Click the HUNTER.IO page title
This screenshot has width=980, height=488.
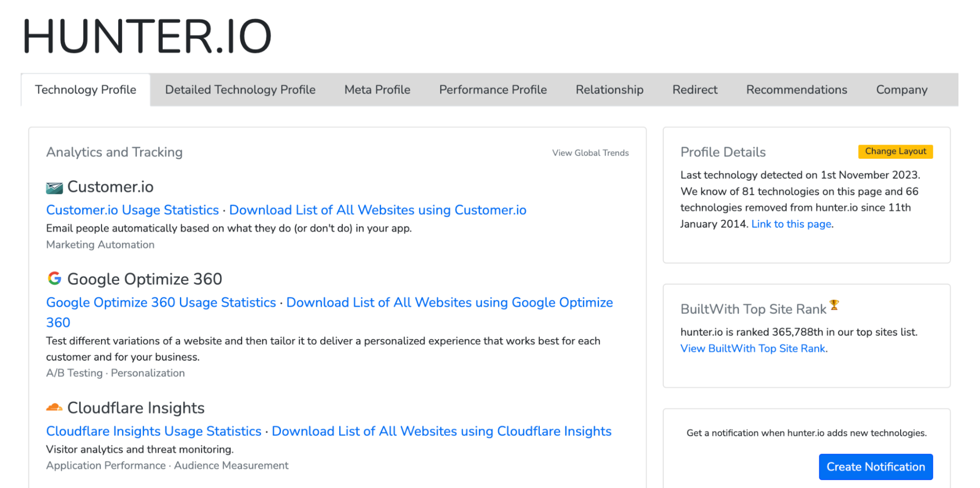pos(147,37)
